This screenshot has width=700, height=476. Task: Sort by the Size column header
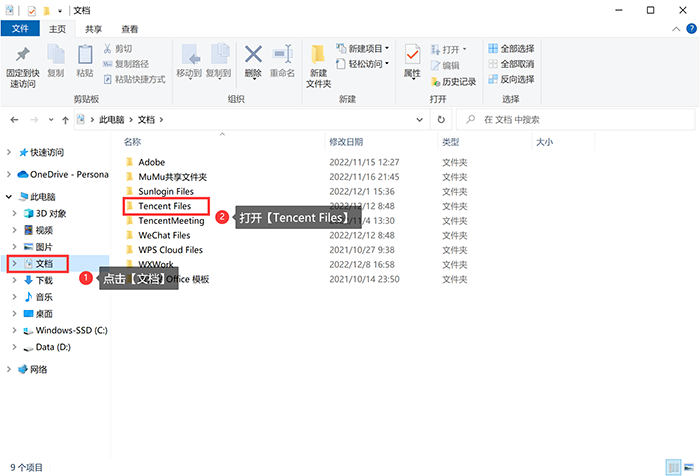544,142
